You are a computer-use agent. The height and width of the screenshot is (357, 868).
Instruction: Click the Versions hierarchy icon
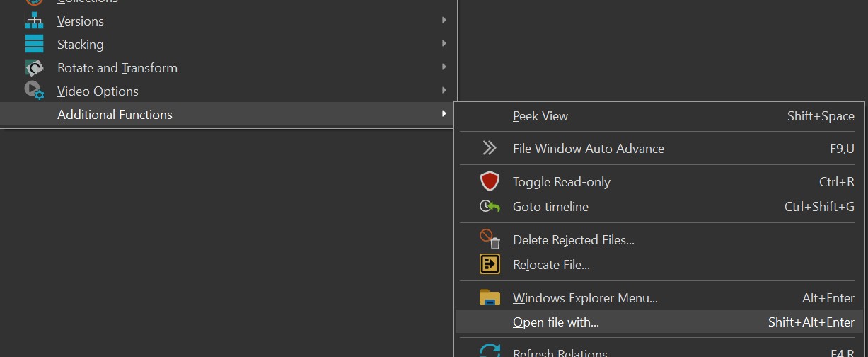coord(34,21)
